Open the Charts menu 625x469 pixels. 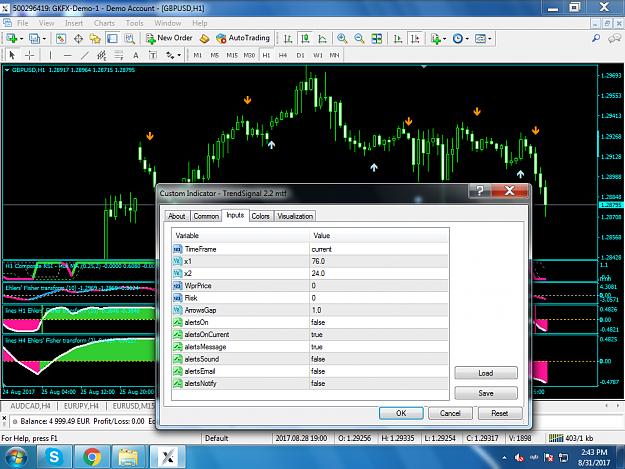click(104, 23)
